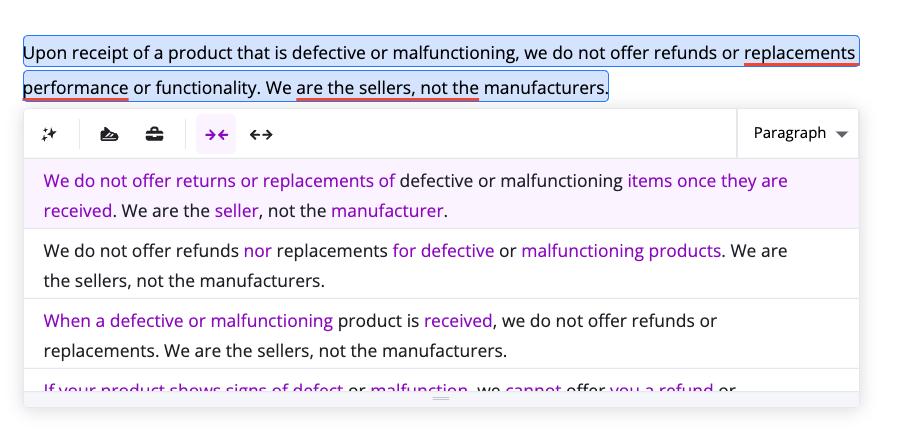Click the dropdown arrow next to Paragraph
Image resolution: width=898 pixels, height=434 pixels.
(x=841, y=135)
